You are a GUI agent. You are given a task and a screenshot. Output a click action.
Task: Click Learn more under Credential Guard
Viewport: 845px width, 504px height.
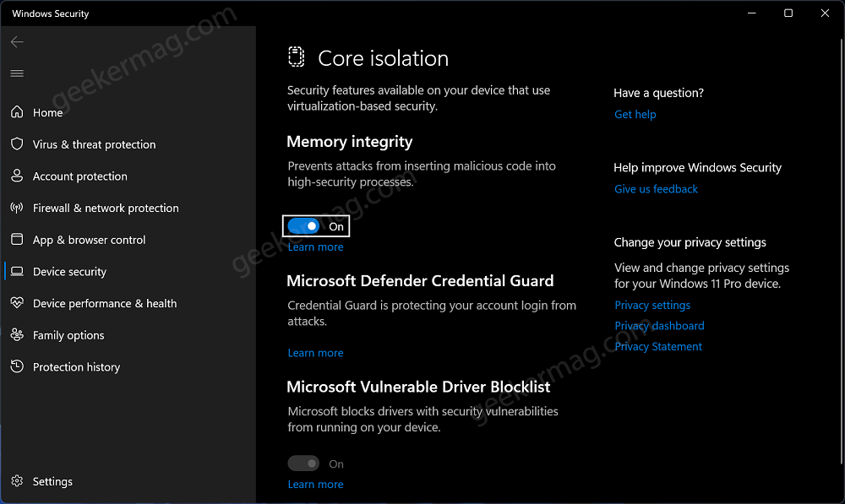[x=315, y=353]
